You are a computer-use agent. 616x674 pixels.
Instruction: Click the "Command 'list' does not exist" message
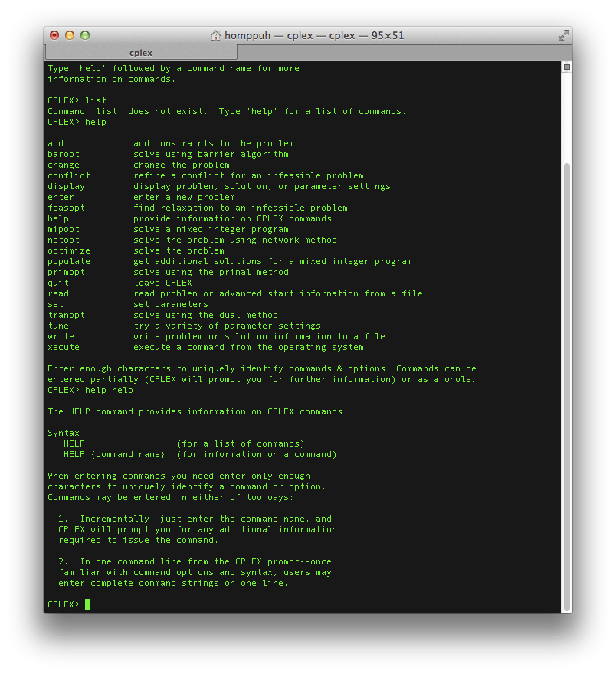(227, 111)
